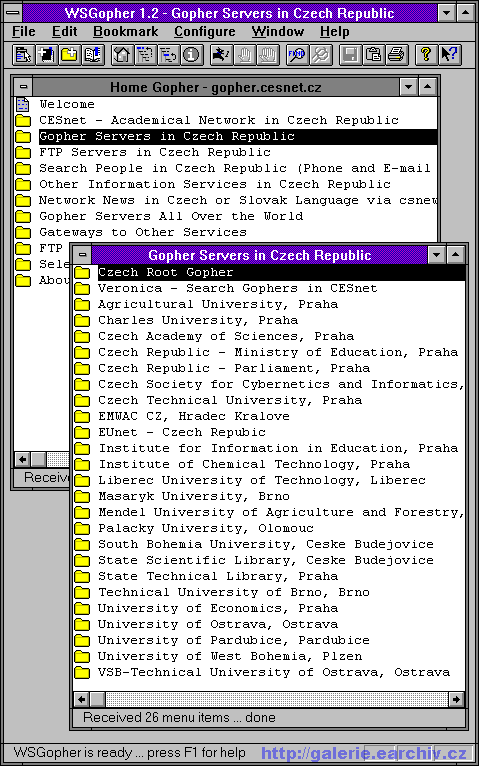Maximize the Gopher Servers in Czech Republic window
479x766 pixels.
(455, 255)
